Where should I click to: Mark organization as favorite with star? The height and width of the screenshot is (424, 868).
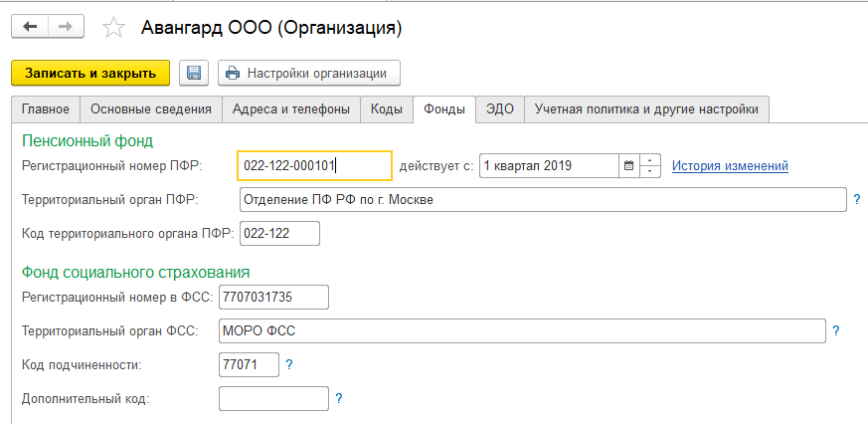[x=113, y=28]
